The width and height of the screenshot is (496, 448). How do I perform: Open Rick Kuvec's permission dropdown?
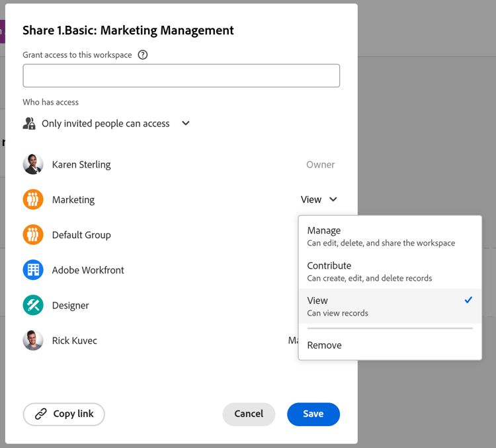[292, 341]
